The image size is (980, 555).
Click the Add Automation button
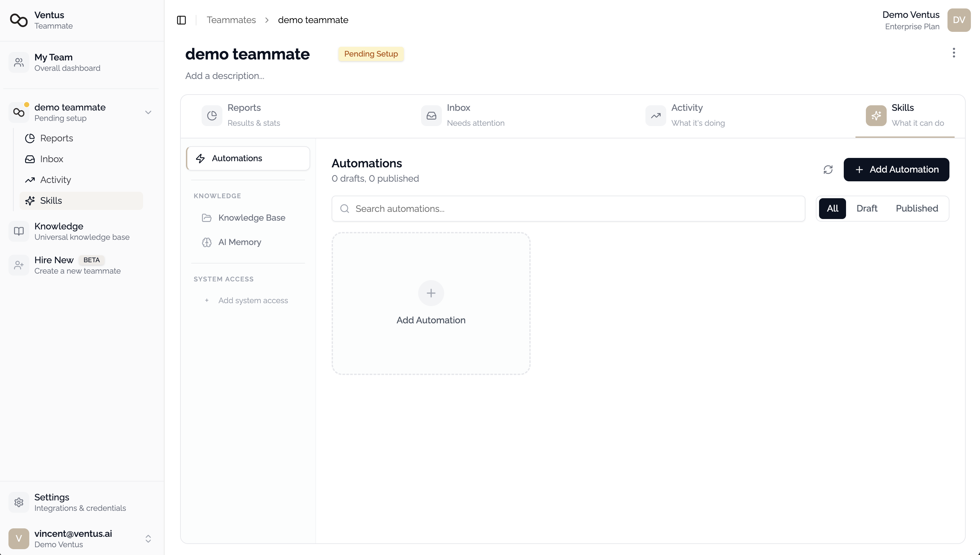click(896, 169)
